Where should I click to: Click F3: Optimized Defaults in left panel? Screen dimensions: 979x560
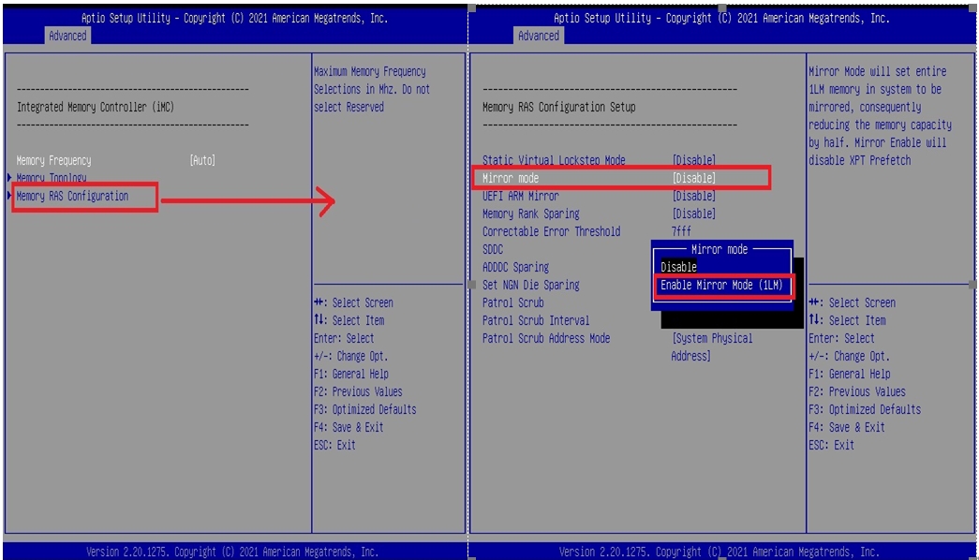(x=364, y=409)
